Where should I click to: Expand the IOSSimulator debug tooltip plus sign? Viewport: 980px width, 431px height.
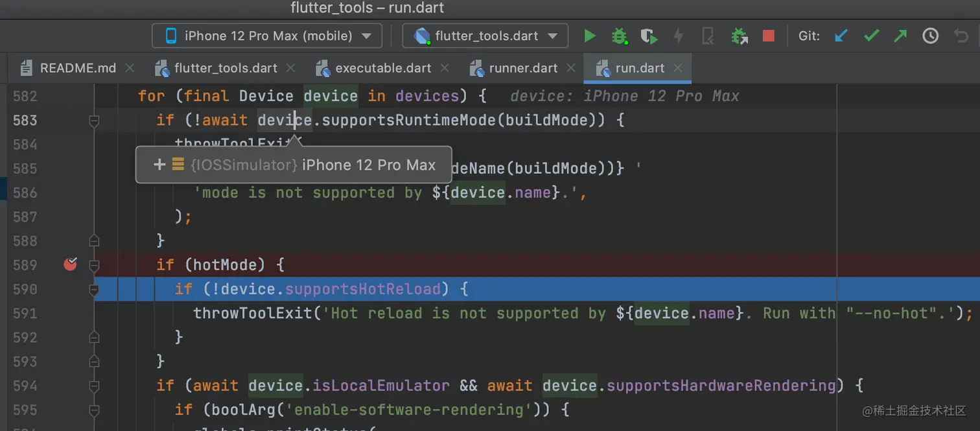click(x=159, y=165)
